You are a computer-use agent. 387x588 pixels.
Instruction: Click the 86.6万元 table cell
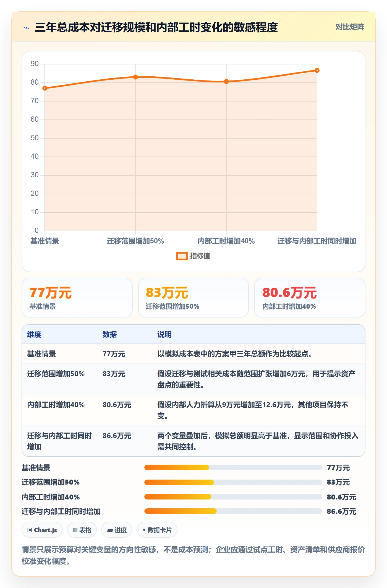point(117,436)
